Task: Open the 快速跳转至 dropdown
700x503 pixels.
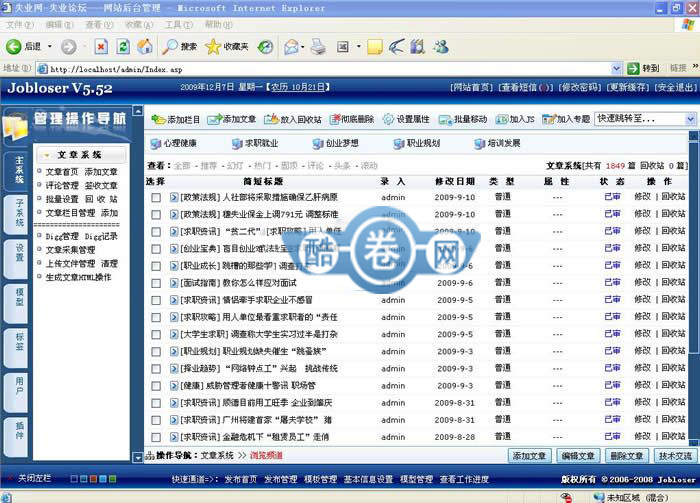Action: tap(645, 119)
